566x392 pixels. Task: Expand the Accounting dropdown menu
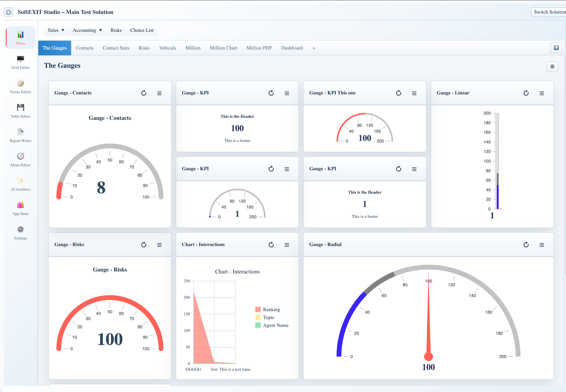click(x=87, y=30)
